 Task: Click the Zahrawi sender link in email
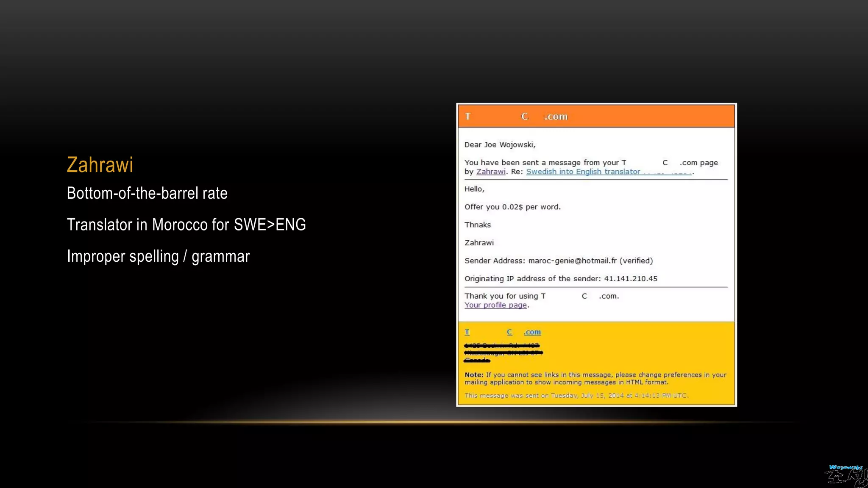click(491, 172)
